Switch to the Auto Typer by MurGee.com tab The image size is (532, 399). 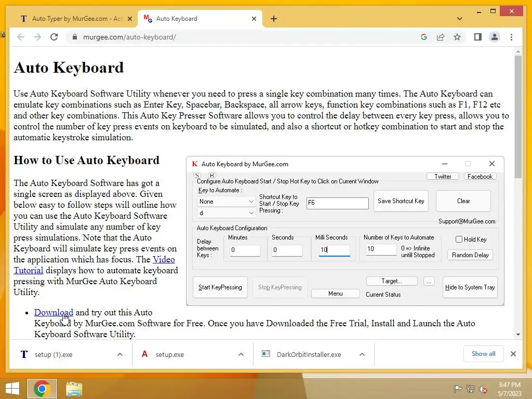76,19
